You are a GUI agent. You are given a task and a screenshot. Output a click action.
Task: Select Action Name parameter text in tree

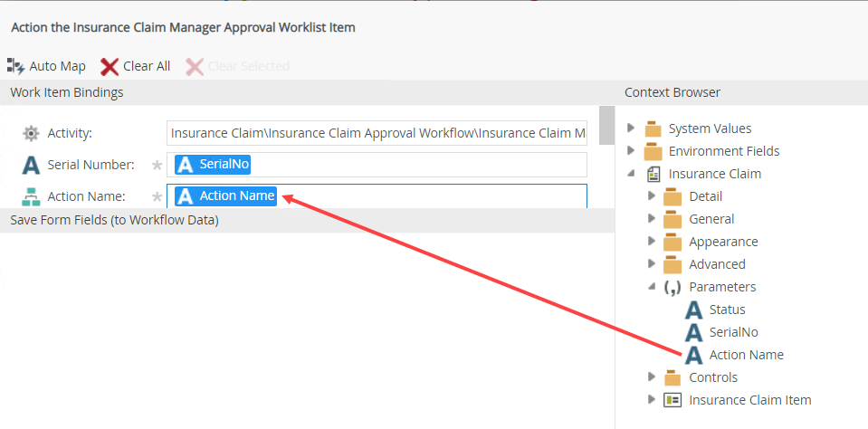[x=746, y=356]
